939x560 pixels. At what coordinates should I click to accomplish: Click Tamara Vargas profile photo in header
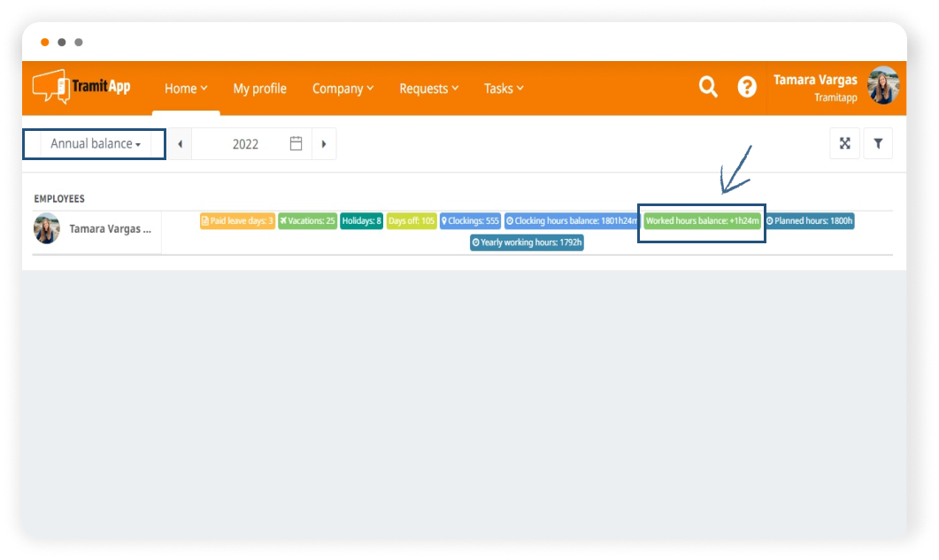(882, 86)
